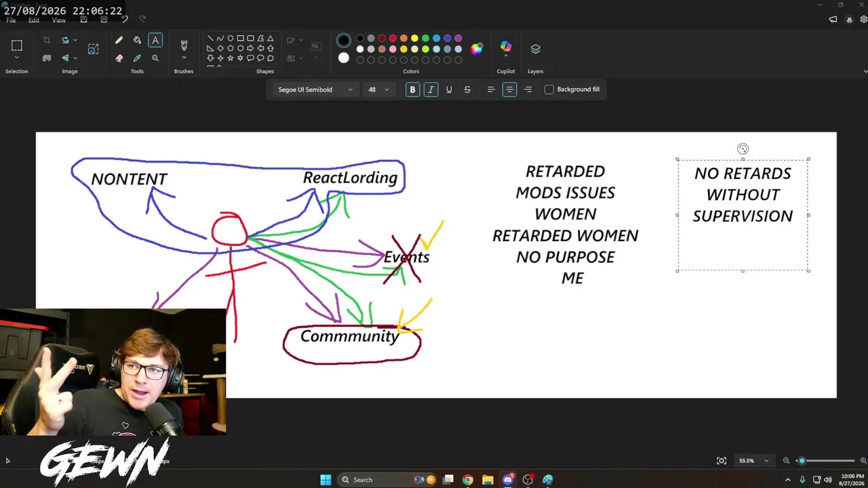Open the shape fill dropdown

point(294,58)
